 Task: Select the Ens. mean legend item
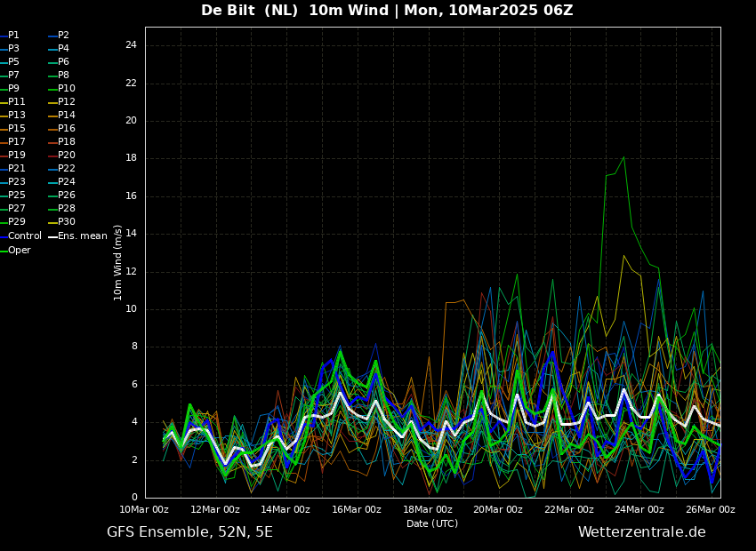click(78, 236)
